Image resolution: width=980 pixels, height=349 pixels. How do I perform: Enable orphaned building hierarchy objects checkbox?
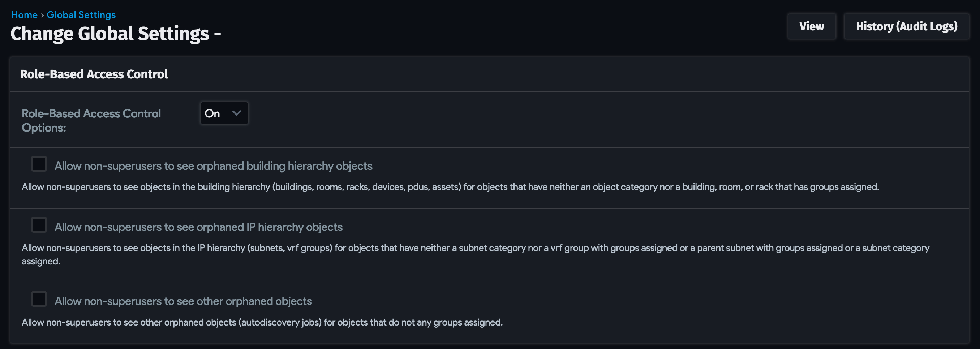tap(39, 164)
